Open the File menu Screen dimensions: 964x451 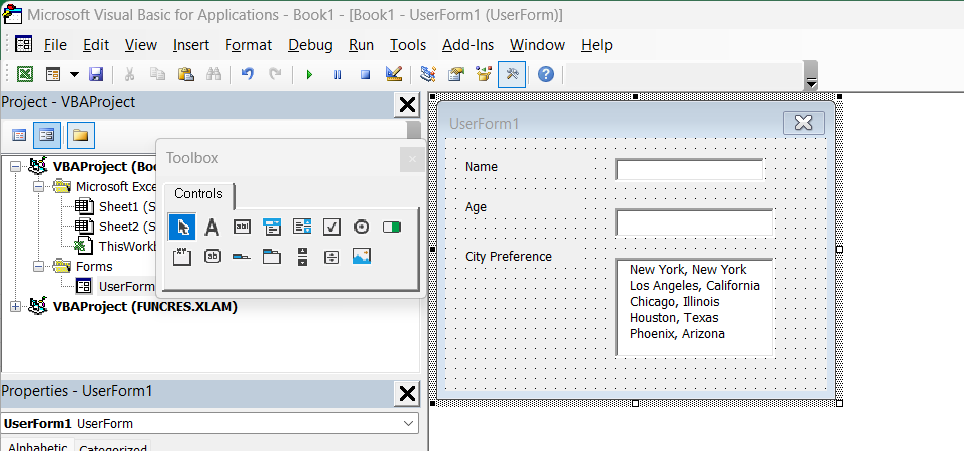55,45
